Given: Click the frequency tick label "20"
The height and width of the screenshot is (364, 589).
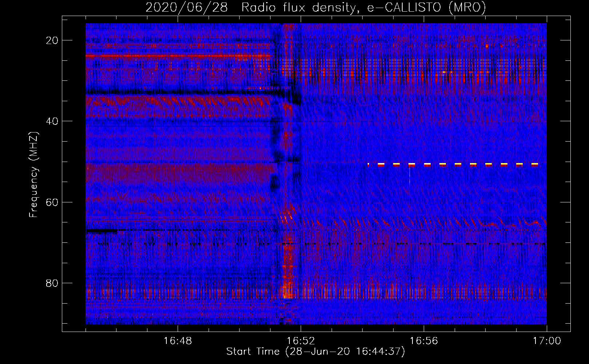Looking at the screenshot, I should coord(52,40).
